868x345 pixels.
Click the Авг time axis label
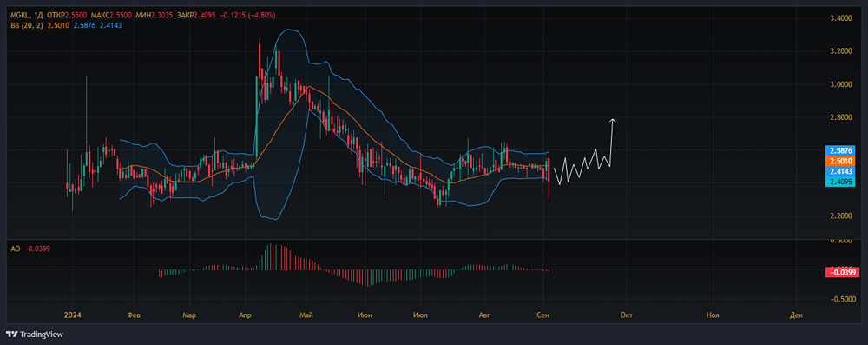[x=485, y=315]
